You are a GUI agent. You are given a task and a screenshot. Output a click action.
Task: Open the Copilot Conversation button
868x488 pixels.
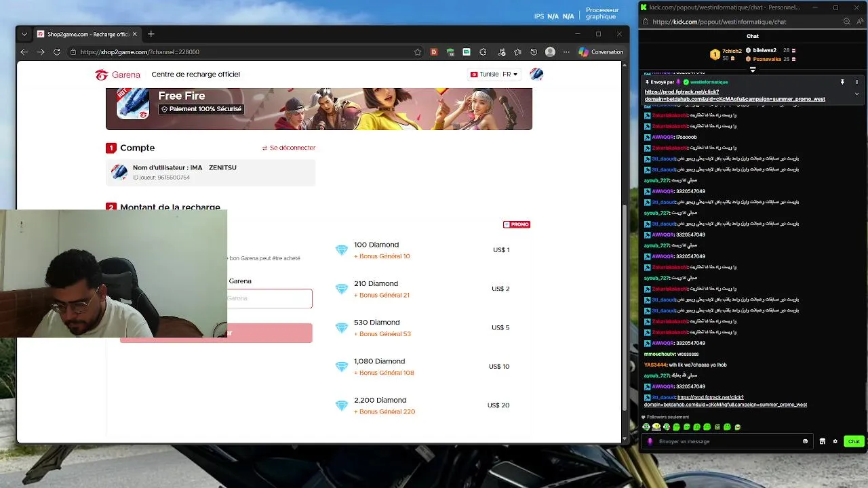coord(601,52)
